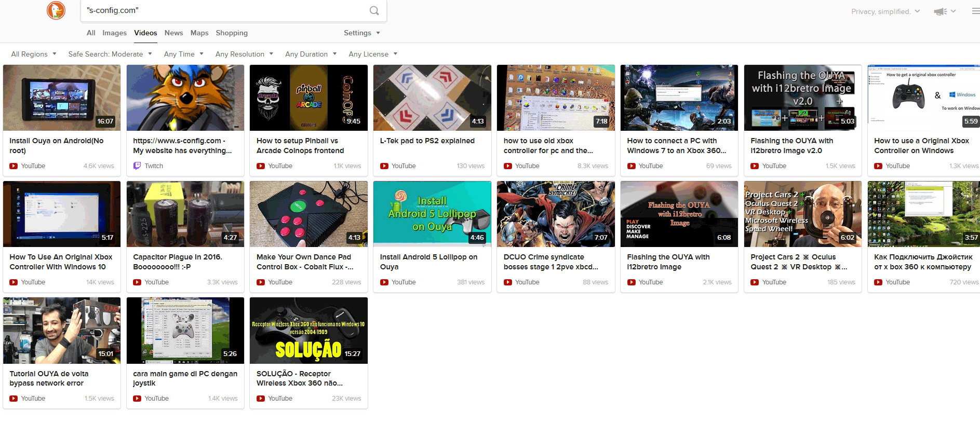Click Twitch icon under s-config.com video
This screenshot has width=980, height=438.
(x=137, y=166)
